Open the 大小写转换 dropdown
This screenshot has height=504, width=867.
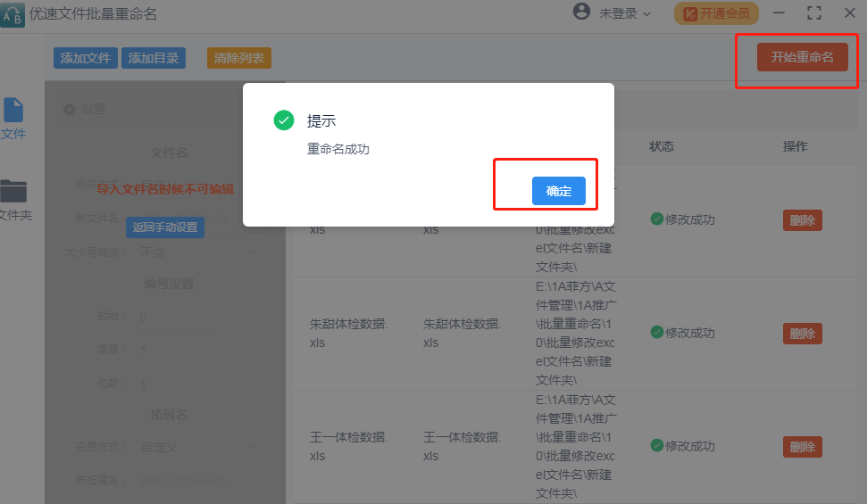pos(198,252)
